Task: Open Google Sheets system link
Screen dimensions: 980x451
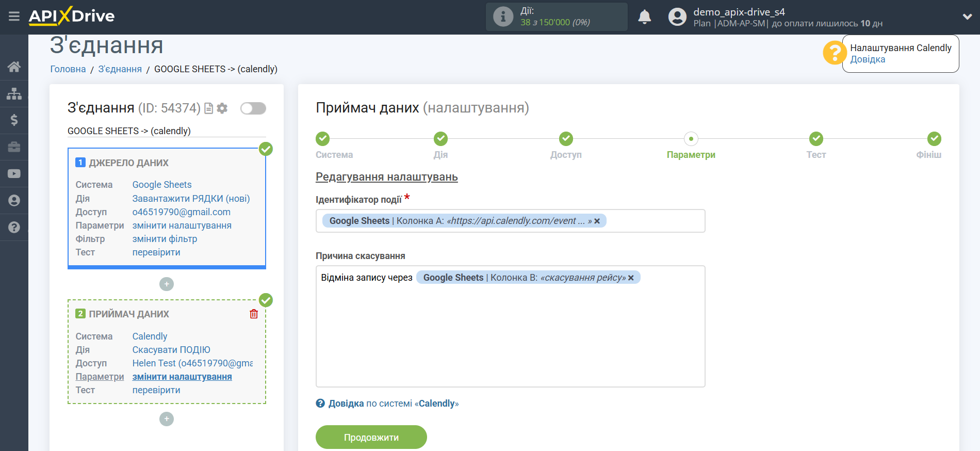Action: point(162,185)
